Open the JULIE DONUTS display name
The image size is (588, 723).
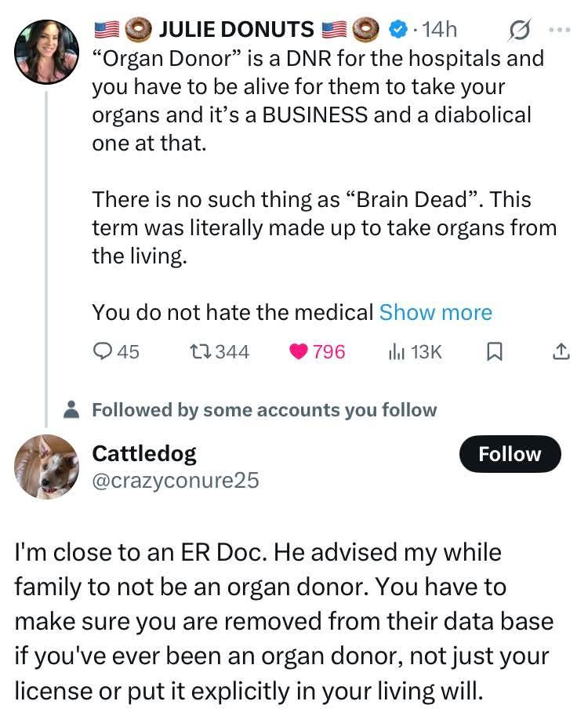(x=235, y=30)
